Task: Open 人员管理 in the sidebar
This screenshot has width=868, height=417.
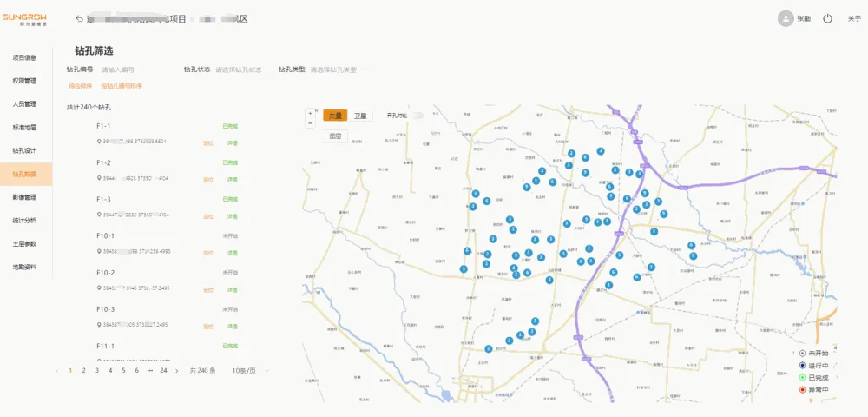Action: point(24,104)
